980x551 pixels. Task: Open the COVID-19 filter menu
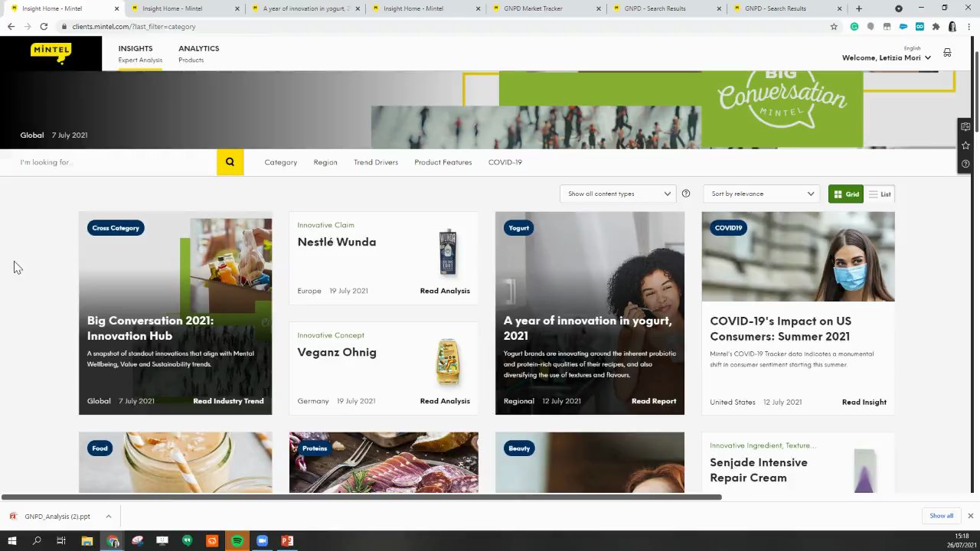click(505, 162)
